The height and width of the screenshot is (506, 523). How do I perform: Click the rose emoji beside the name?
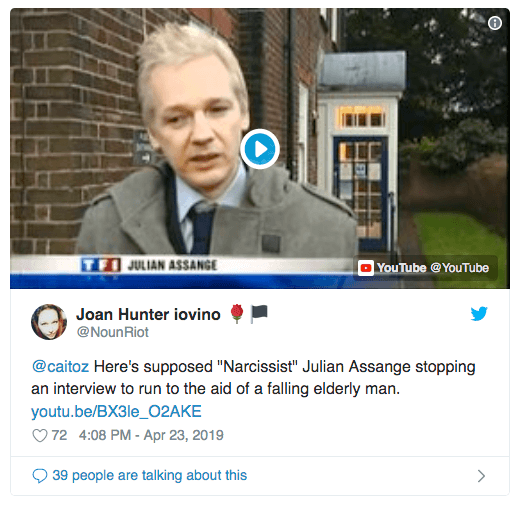[x=237, y=314]
